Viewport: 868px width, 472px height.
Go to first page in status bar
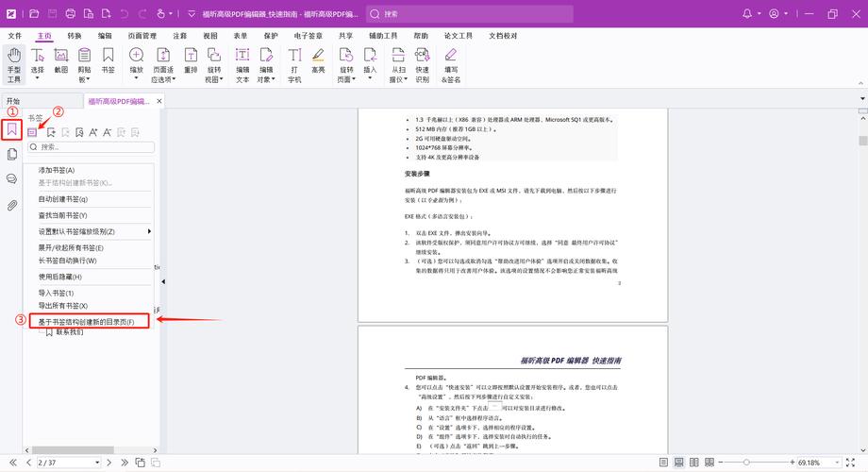[12, 462]
